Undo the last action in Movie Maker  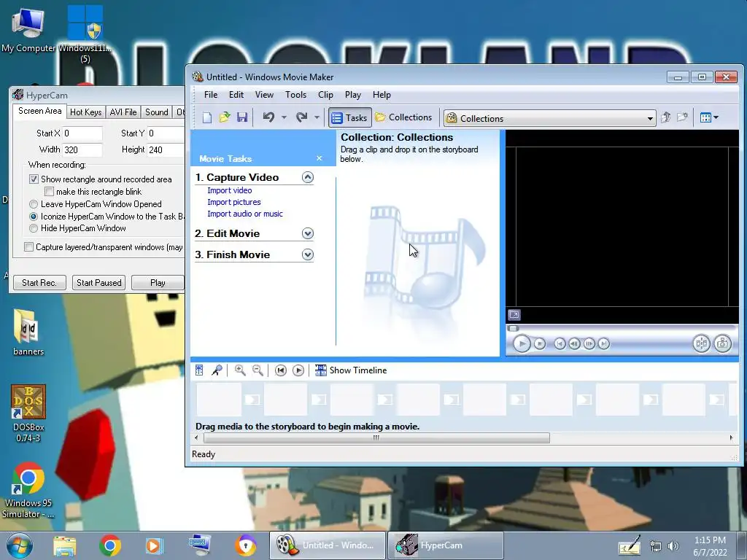tap(268, 117)
